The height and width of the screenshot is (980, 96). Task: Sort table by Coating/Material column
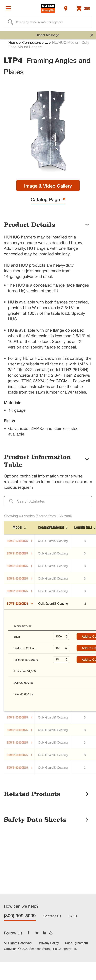(53, 528)
